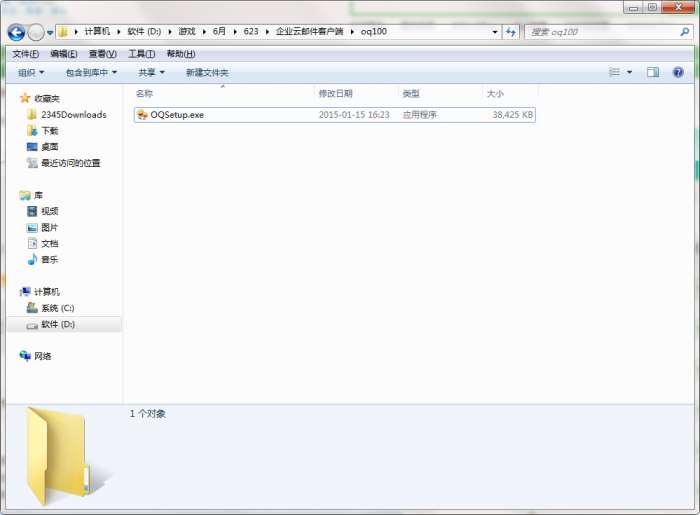The width and height of the screenshot is (700, 515).
Task: Click the 下载 folder icon
Action: pyautogui.click(x=32, y=131)
